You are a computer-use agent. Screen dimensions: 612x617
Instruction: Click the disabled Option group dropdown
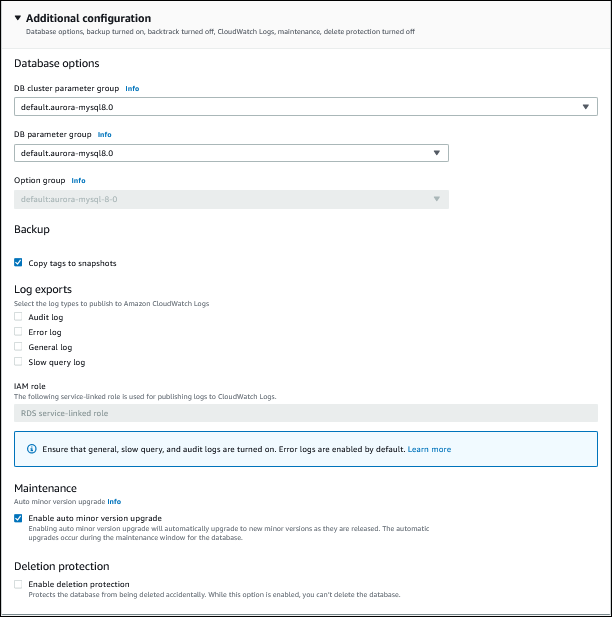point(231,199)
